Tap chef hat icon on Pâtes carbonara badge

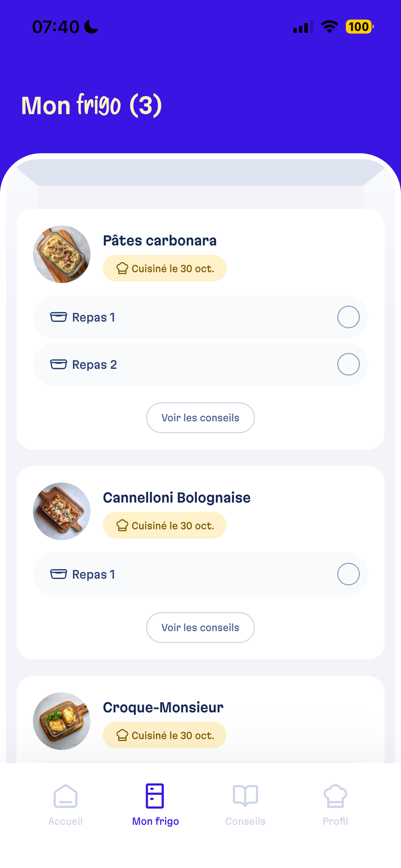(x=122, y=268)
